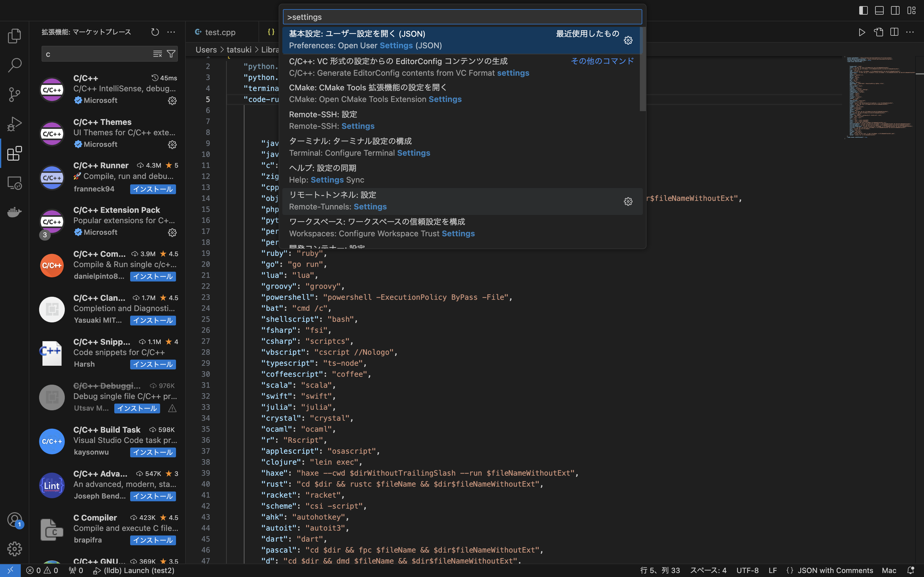Open the Docker view icon
This screenshot has width=924, height=577.
click(14, 212)
